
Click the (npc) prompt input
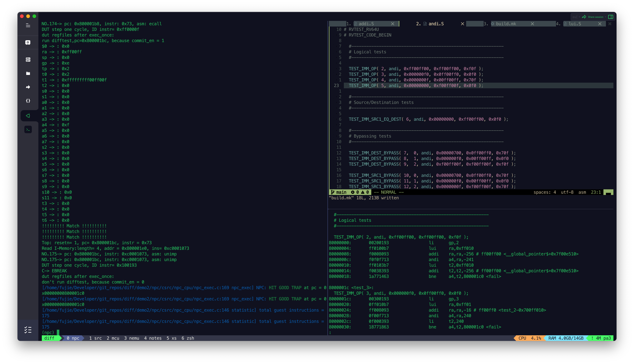[x=58, y=332]
